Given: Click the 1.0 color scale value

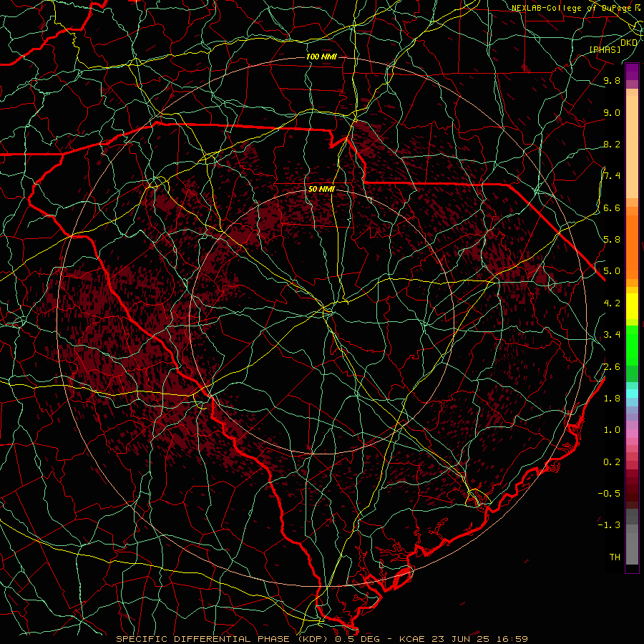Looking at the screenshot, I should 612,430.
